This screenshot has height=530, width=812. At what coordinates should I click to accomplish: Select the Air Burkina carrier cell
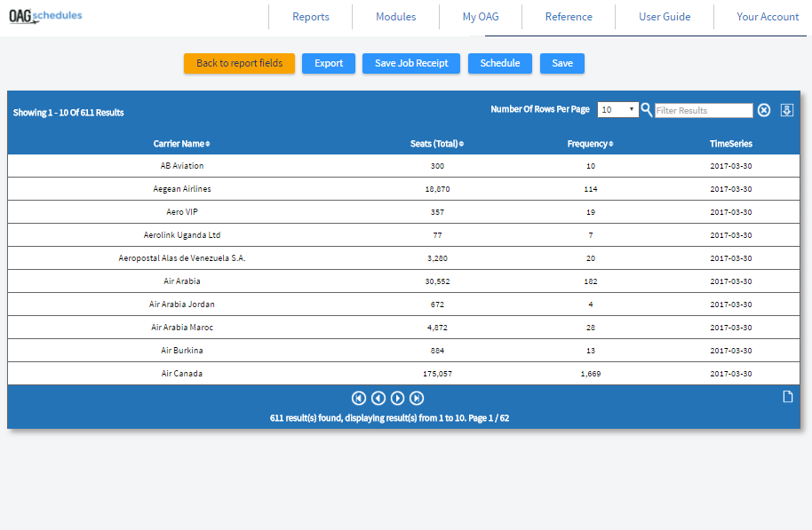pyautogui.click(x=182, y=351)
